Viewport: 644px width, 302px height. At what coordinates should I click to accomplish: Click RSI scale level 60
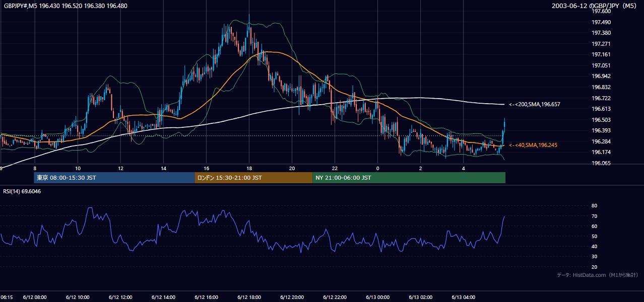[x=594, y=226]
